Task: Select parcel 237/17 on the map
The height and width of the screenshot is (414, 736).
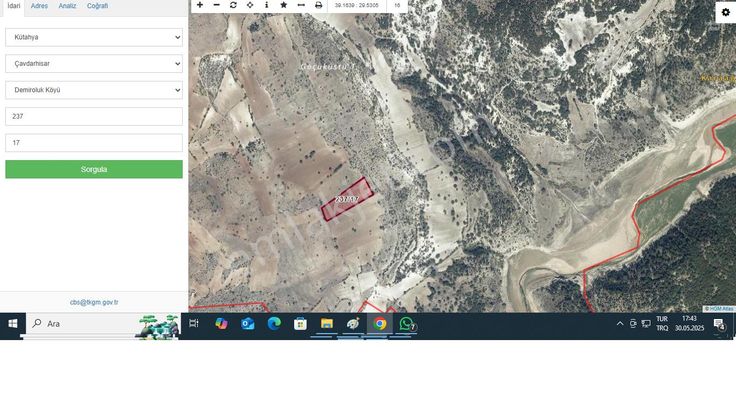Action: click(347, 199)
